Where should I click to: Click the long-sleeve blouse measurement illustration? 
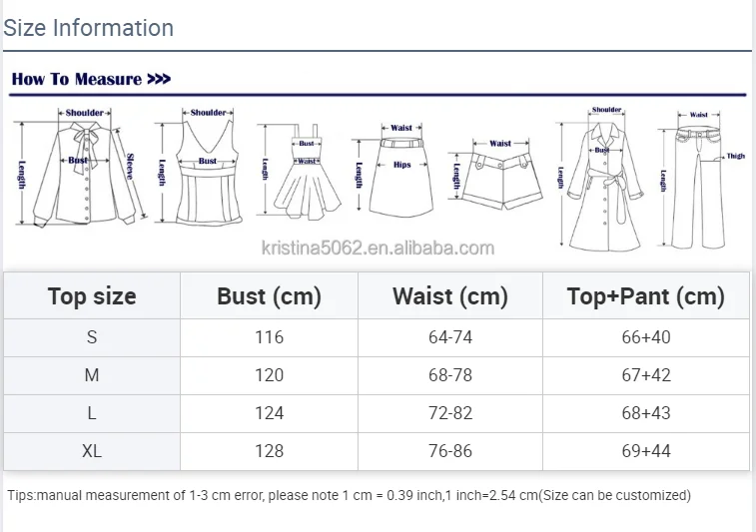(x=80, y=168)
